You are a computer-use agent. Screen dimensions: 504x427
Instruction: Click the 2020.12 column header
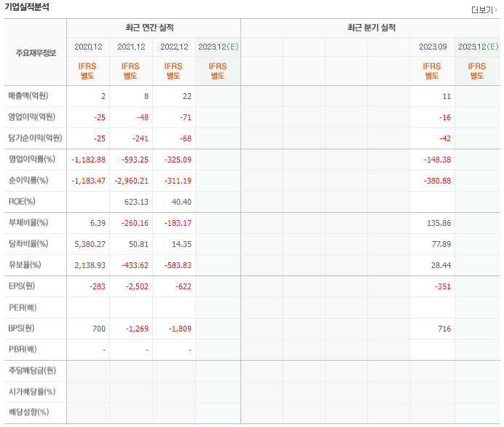(88, 47)
